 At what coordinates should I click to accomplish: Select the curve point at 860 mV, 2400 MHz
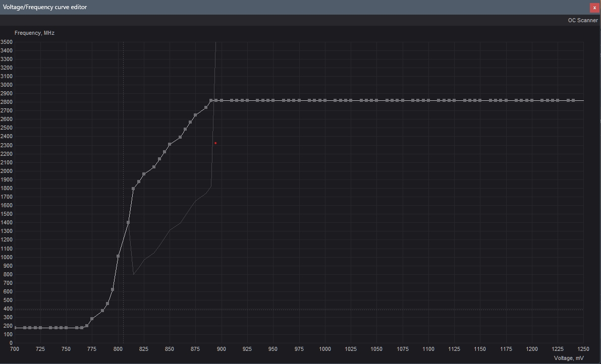click(180, 137)
